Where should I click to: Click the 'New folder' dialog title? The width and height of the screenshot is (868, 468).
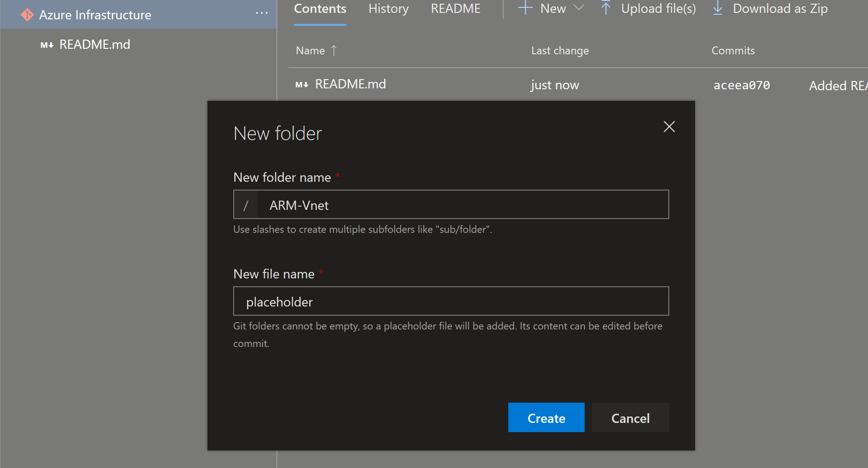click(x=277, y=133)
